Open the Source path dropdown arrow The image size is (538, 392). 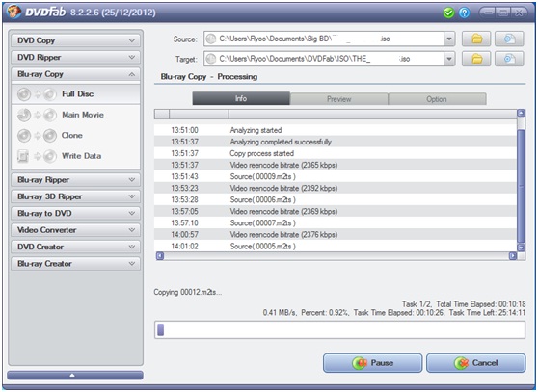tap(449, 39)
